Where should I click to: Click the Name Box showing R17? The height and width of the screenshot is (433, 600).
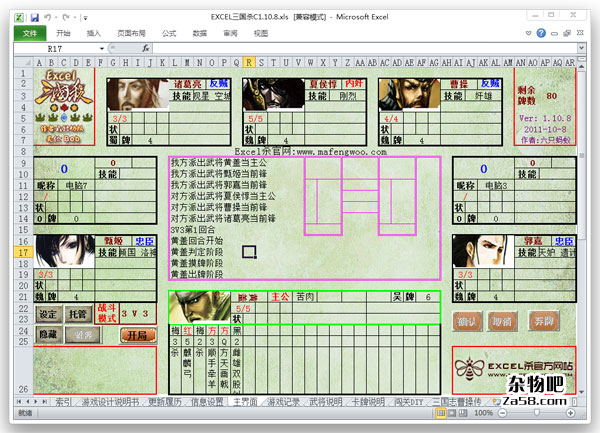click(56, 49)
